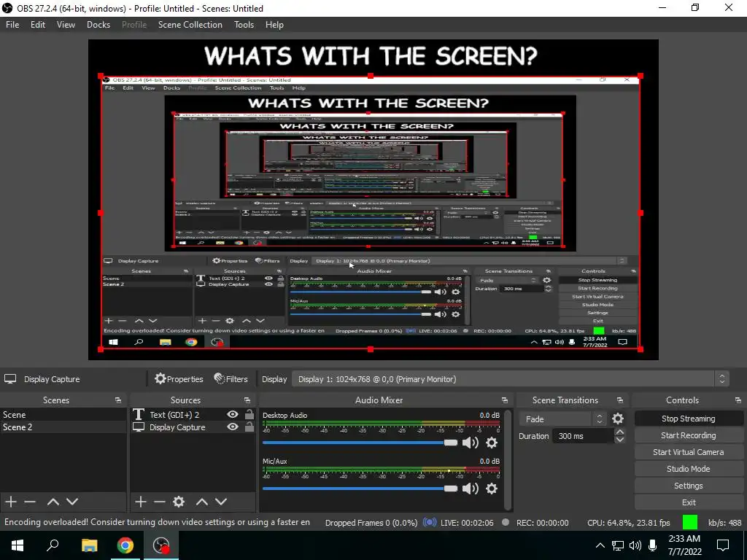Viewport: 747px width, 560px height.
Task: Move scene up in Scenes panel
Action: (x=53, y=502)
